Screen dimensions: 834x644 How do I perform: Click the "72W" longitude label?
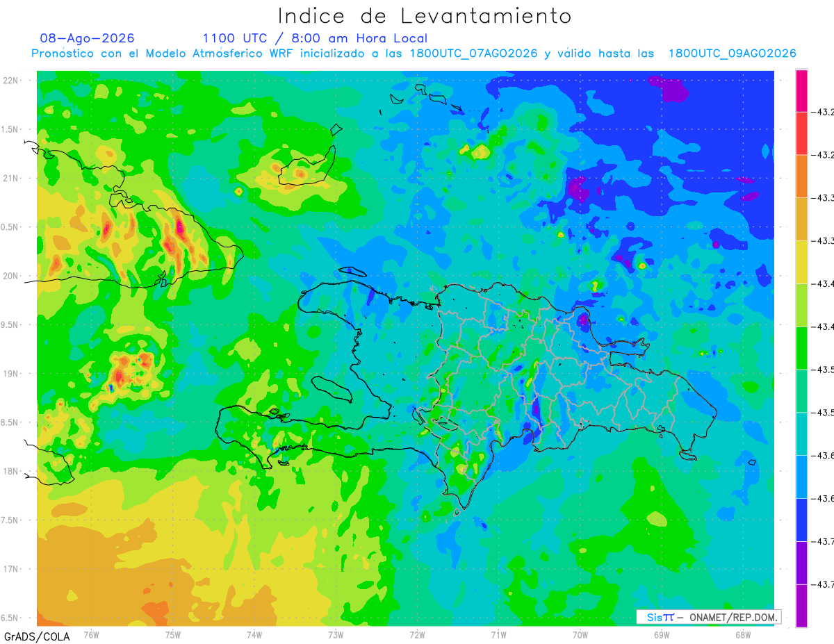[417, 634]
